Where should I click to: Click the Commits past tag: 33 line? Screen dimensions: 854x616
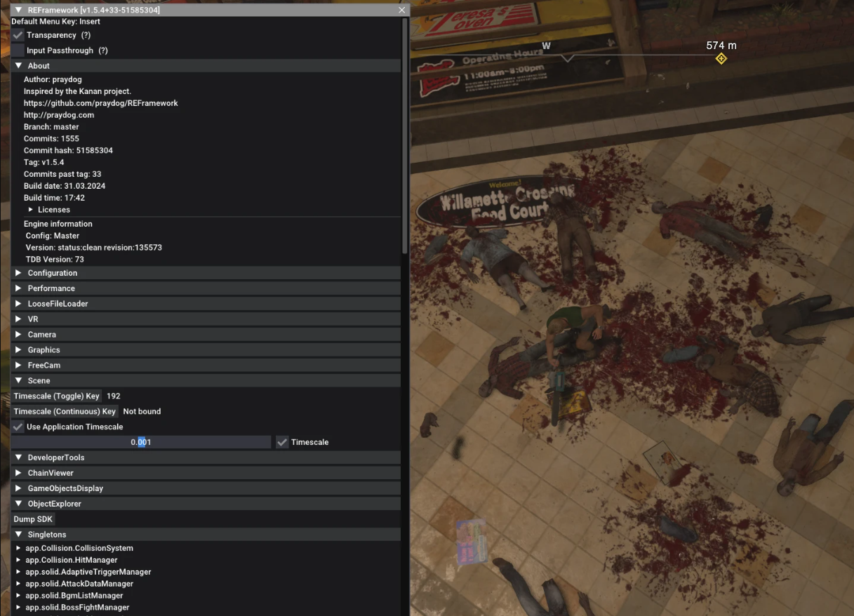(62, 174)
